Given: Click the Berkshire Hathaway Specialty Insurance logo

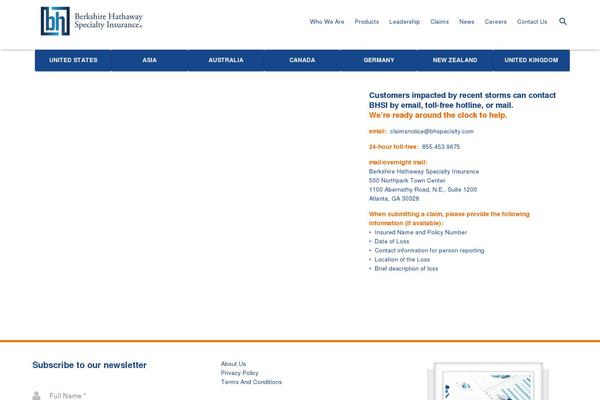Looking at the screenshot, I should (x=91, y=21).
